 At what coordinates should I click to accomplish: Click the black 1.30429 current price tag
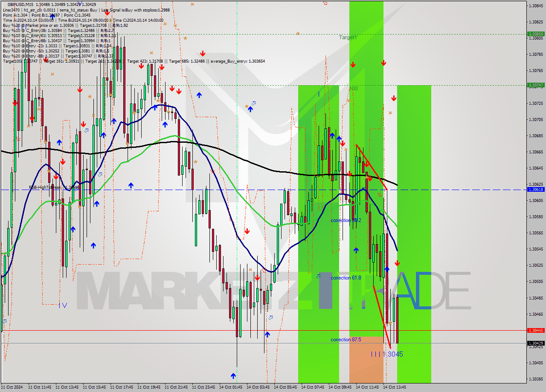[x=536, y=343]
